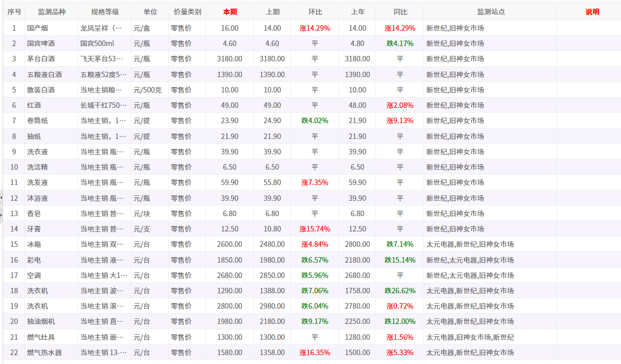Click the 跌12.00% value for 抽油烟机
This screenshot has width=621, height=364.
[x=400, y=321]
